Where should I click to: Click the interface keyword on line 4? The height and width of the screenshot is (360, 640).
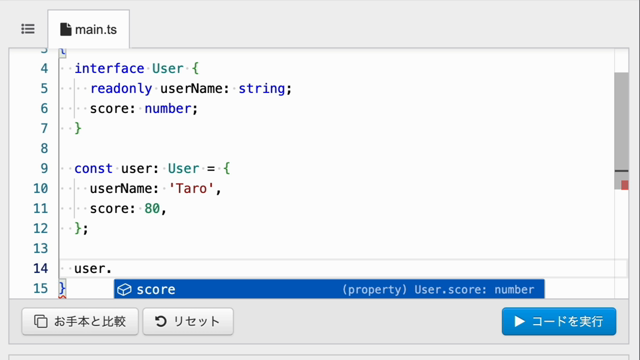point(109,68)
